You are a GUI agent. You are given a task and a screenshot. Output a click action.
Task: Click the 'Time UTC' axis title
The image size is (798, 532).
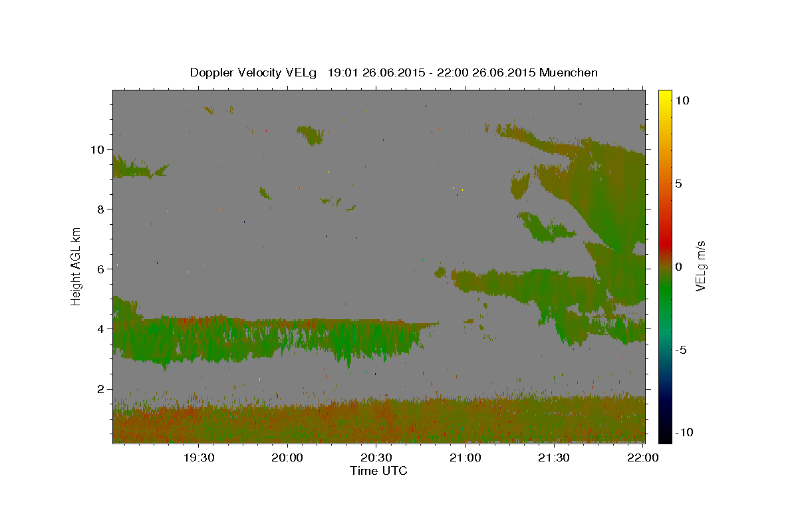pos(378,471)
